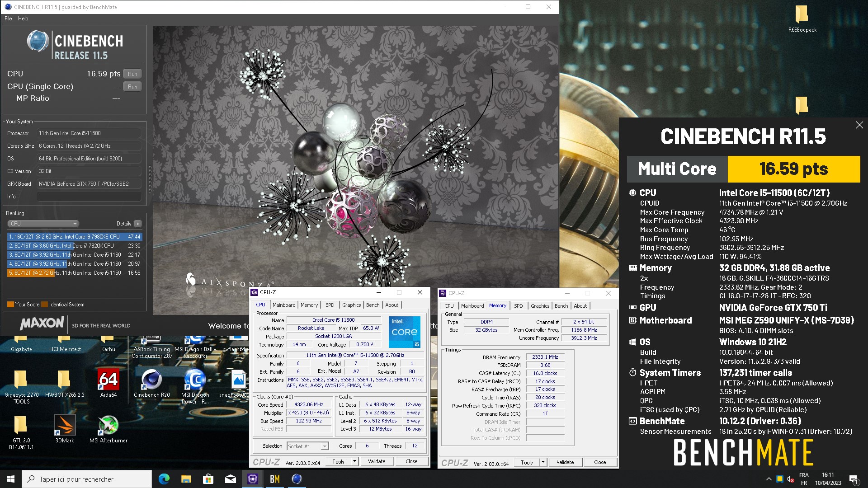868x488 pixels.
Task: Open Cinebench Help menu
Action: pos(23,19)
